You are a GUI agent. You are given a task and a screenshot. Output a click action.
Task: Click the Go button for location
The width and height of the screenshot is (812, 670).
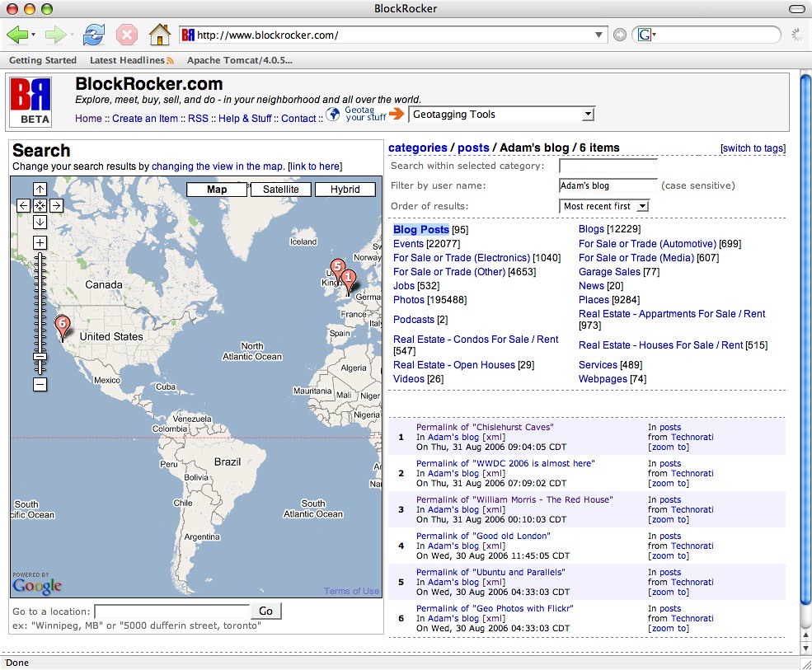[265, 611]
